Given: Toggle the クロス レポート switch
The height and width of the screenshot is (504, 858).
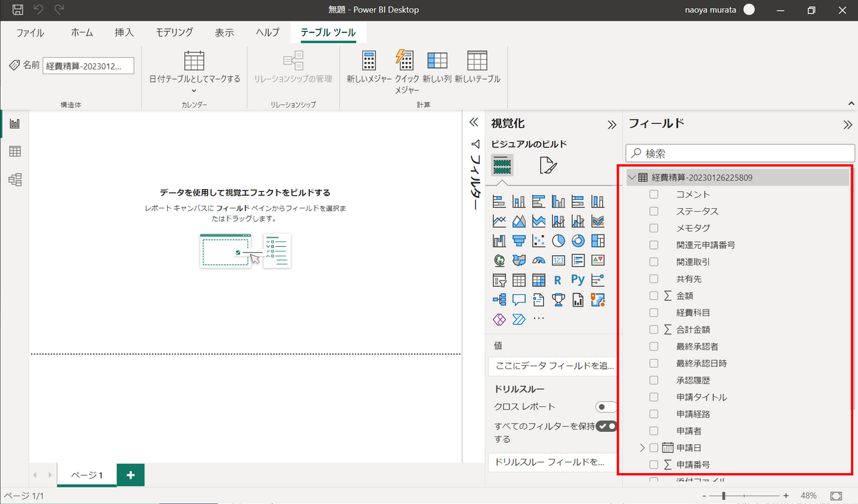Looking at the screenshot, I should pyautogui.click(x=606, y=407).
